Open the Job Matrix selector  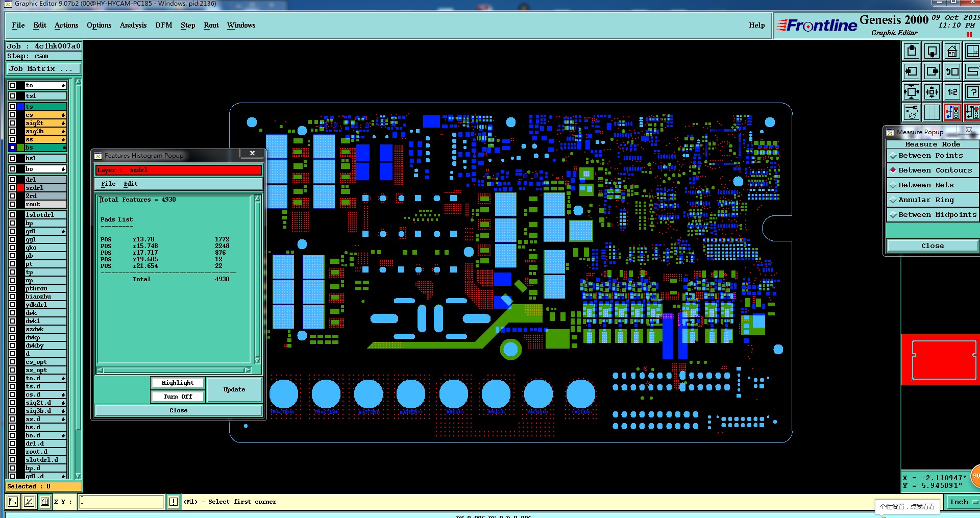point(43,69)
